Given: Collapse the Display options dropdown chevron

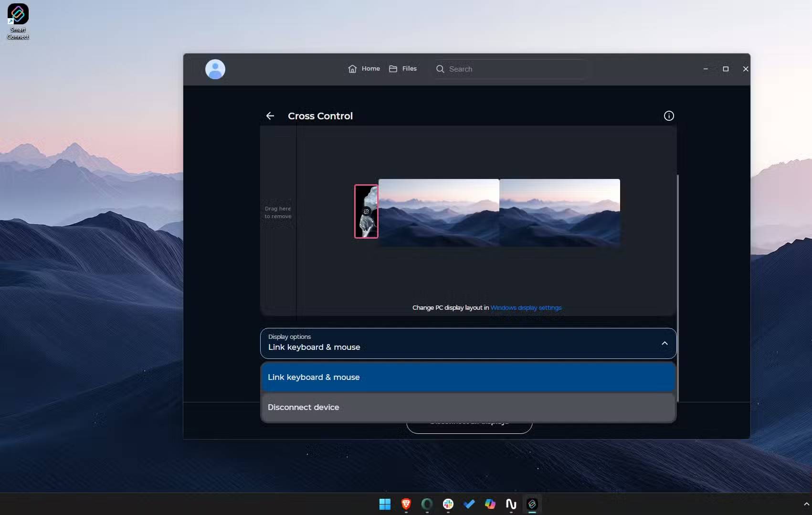Looking at the screenshot, I should point(664,343).
